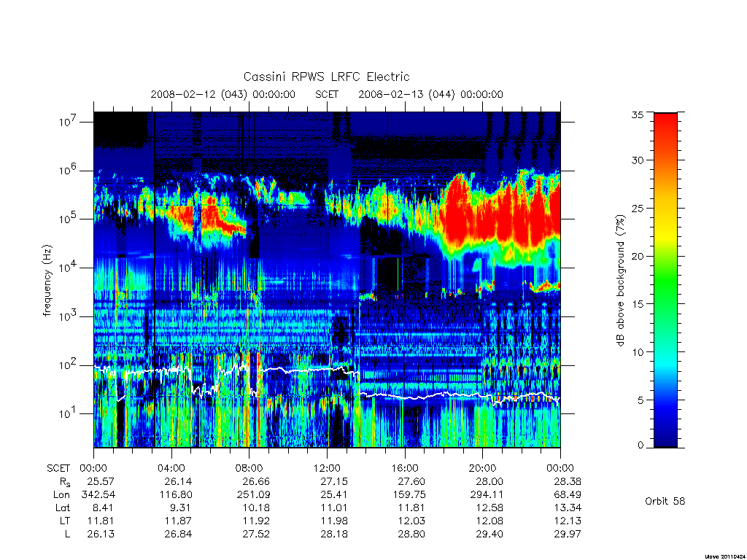The height and width of the screenshot is (560, 747).
Task: Click the 10^4 frequency axis tick label
Action: [68, 268]
